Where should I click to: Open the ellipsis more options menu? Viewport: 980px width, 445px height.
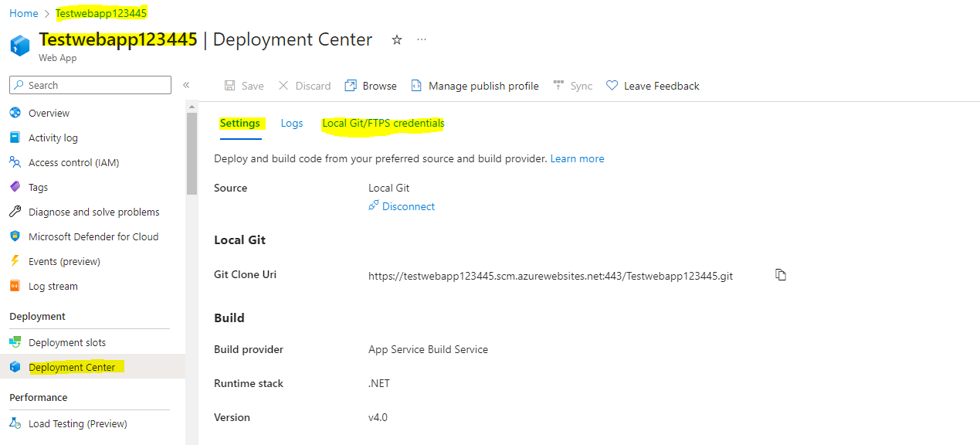click(x=422, y=39)
